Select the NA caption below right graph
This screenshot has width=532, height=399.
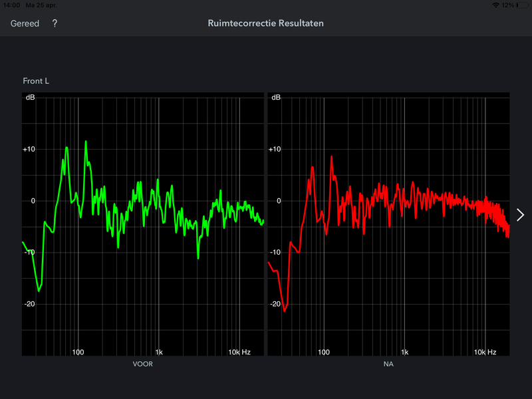coord(388,364)
